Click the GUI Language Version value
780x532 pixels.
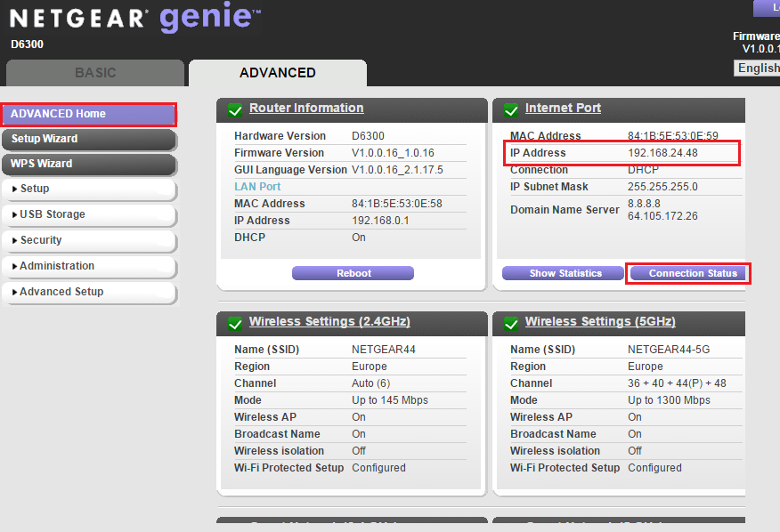(397, 170)
